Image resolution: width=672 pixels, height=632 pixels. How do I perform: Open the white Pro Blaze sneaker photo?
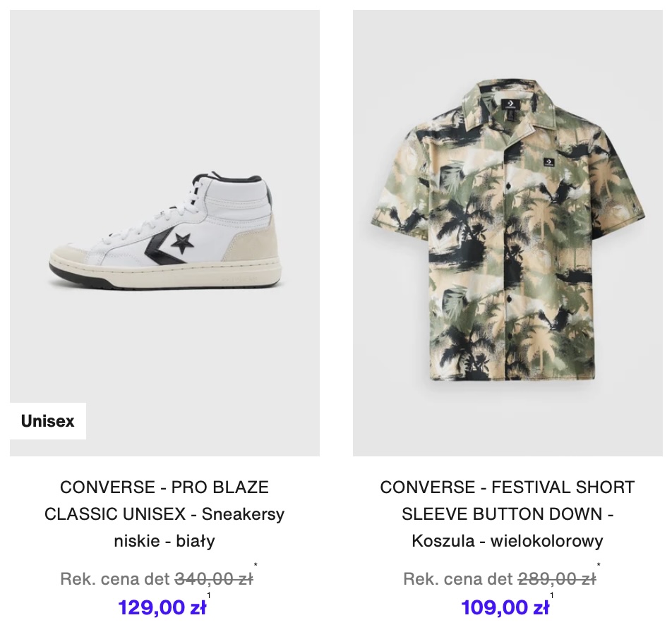pyautogui.click(x=164, y=233)
